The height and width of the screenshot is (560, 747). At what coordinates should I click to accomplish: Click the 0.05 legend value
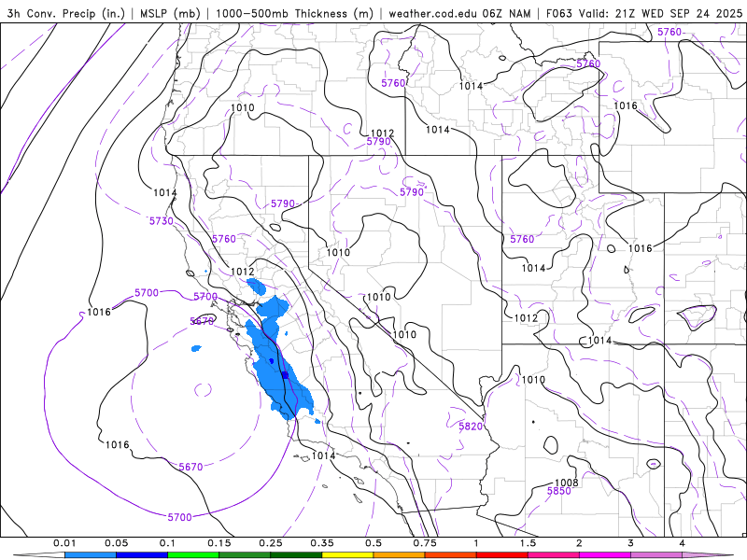click(x=116, y=543)
